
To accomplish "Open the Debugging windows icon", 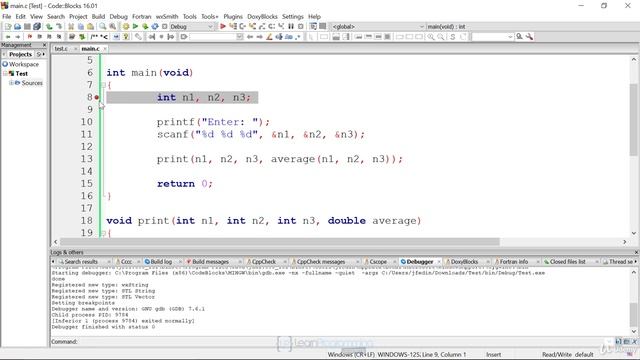I will 313,27.
